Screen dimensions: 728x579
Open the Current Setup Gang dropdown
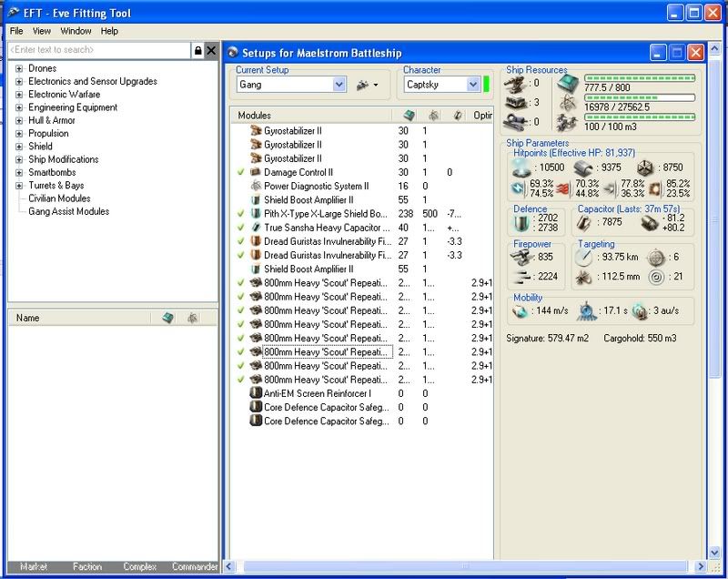[x=339, y=85]
